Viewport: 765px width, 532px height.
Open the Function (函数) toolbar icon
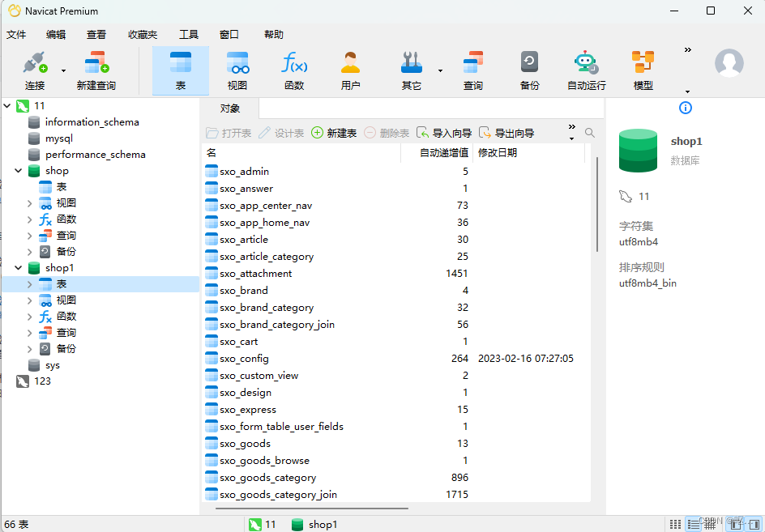click(294, 70)
